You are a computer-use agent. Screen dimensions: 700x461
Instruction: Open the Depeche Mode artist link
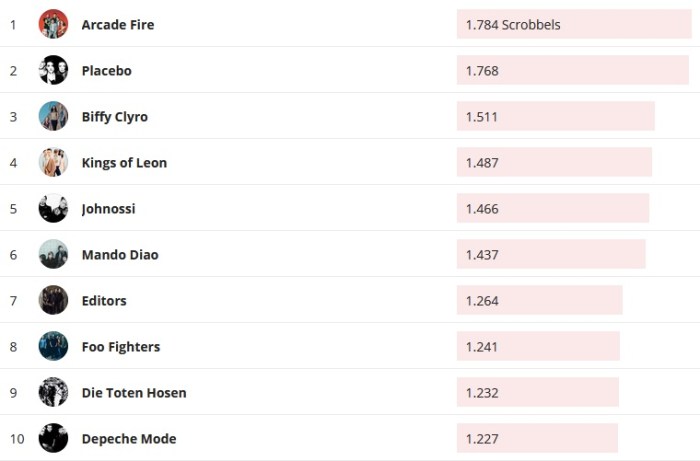[x=129, y=438]
